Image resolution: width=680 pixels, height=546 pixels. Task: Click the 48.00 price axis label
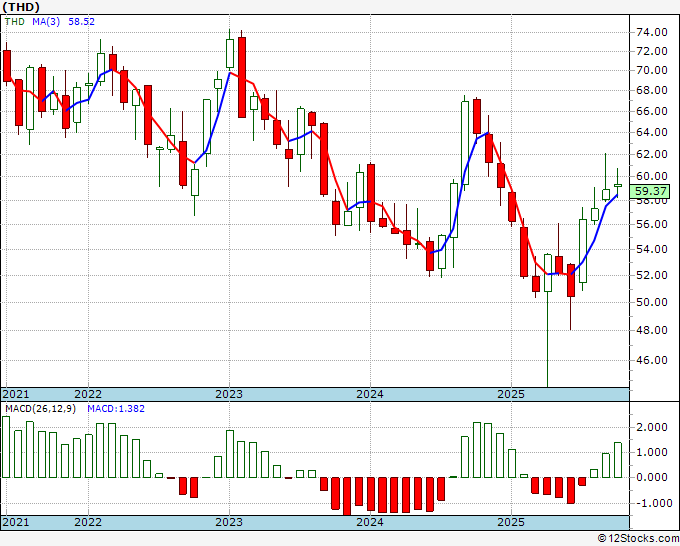652,330
